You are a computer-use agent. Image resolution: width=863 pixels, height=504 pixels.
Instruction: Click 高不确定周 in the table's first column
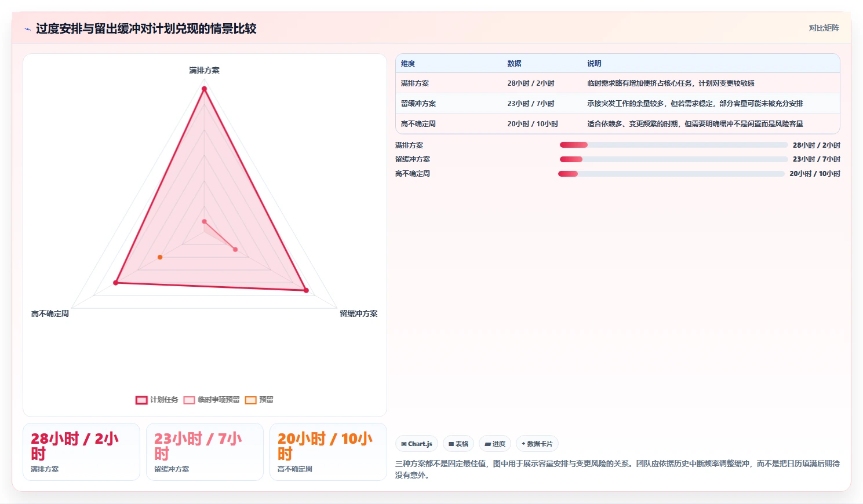pos(418,124)
